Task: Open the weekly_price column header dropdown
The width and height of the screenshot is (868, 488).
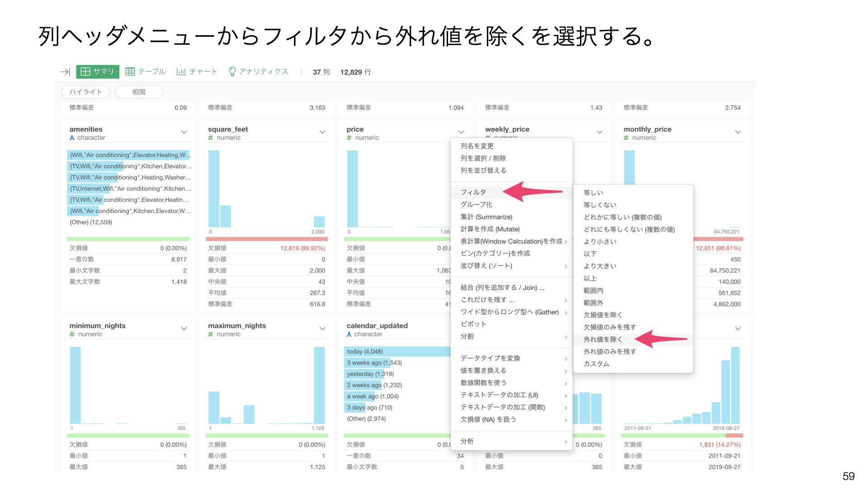Action: point(599,132)
